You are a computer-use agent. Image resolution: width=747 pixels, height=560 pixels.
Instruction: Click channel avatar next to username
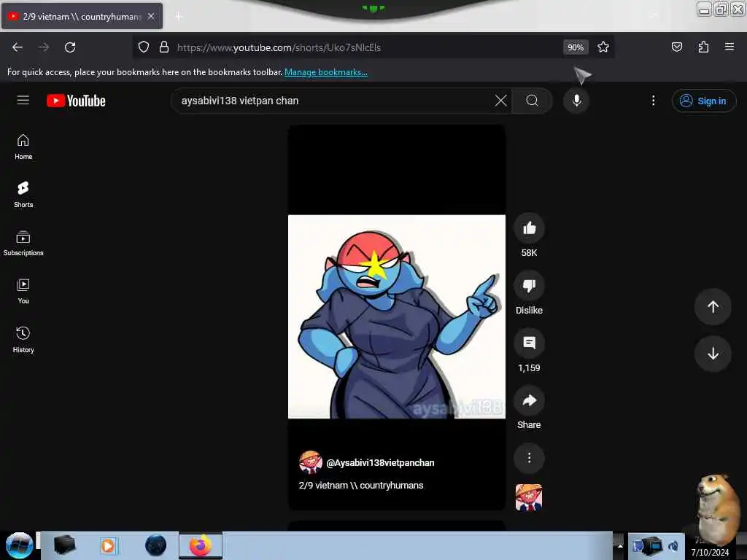pos(310,462)
